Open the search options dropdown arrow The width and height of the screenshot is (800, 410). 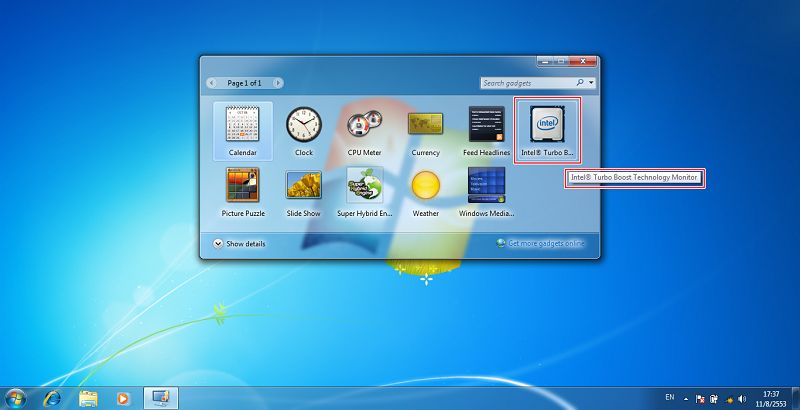(x=592, y=83)
